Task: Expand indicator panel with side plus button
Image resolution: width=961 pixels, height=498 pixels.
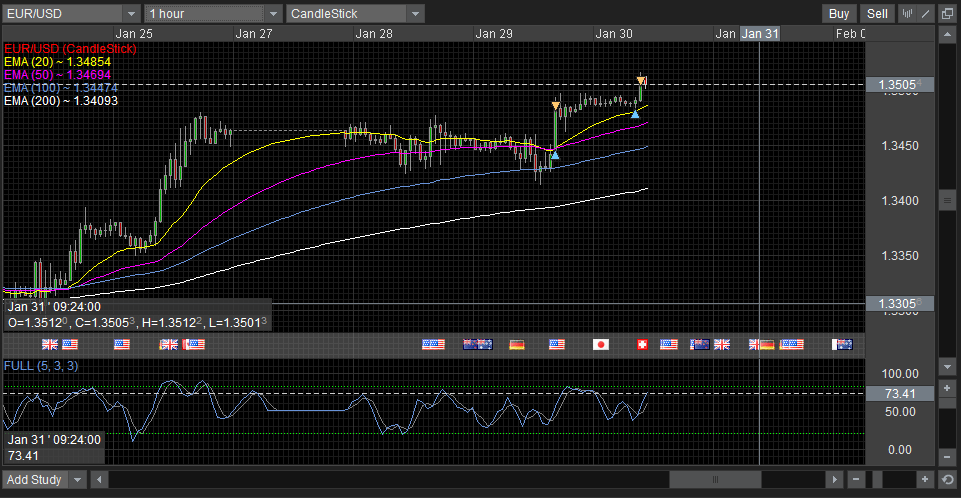Action: click(x=948, y=388)
